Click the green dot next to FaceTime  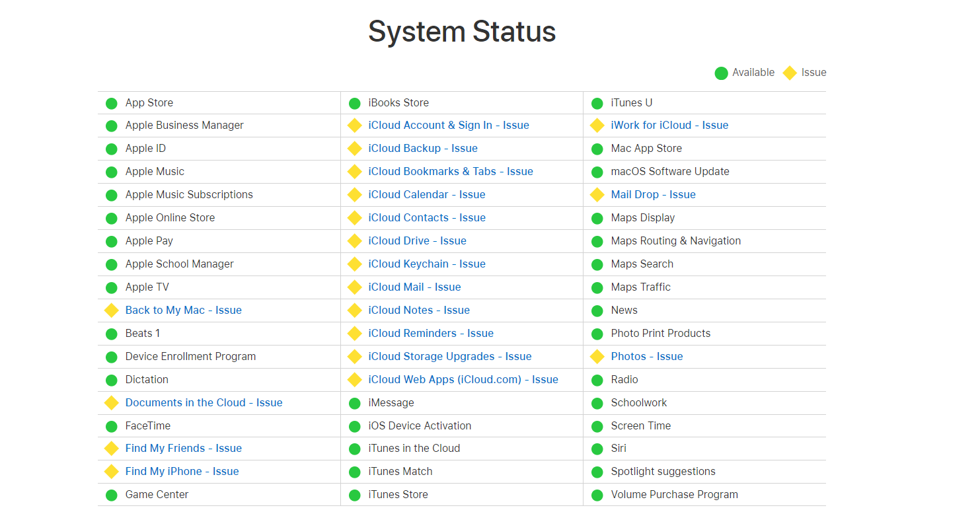pyautogui.click(x=112, y=426)
